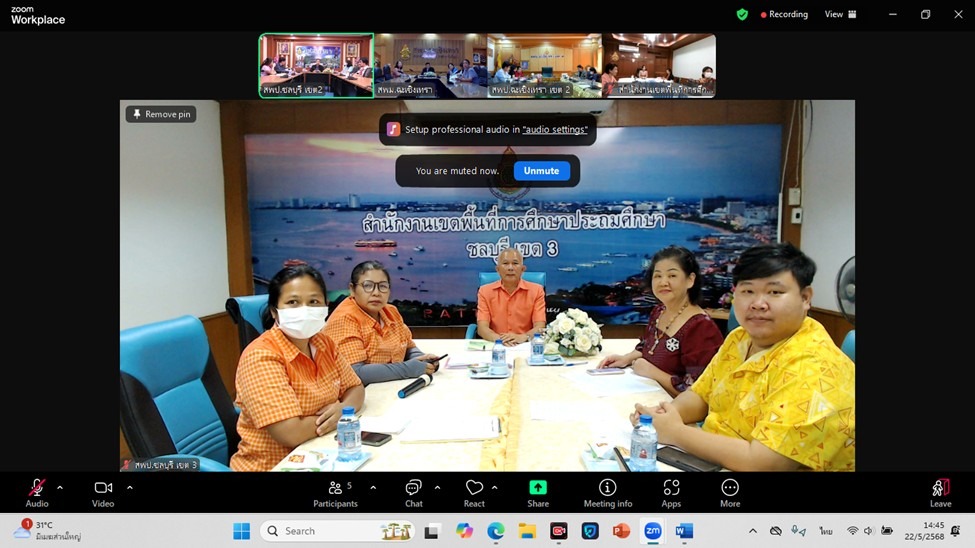This screenshot has height=548, width=975.
Task: Open the Chat panel
Action: click(414, 493)
